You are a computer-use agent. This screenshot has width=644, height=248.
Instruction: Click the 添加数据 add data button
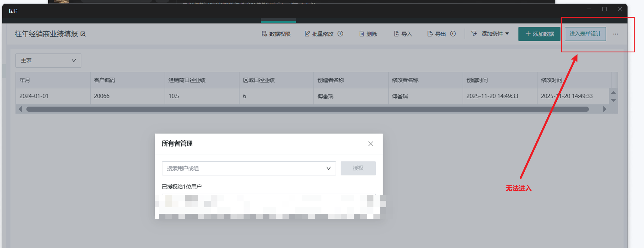click(x=539, y=34)
